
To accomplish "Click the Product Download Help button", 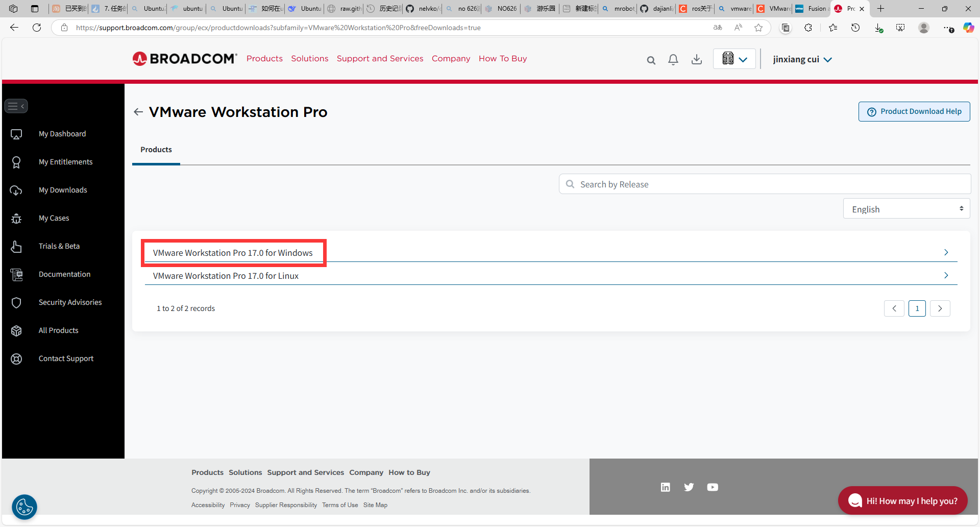I will click(x=914, y=111).
